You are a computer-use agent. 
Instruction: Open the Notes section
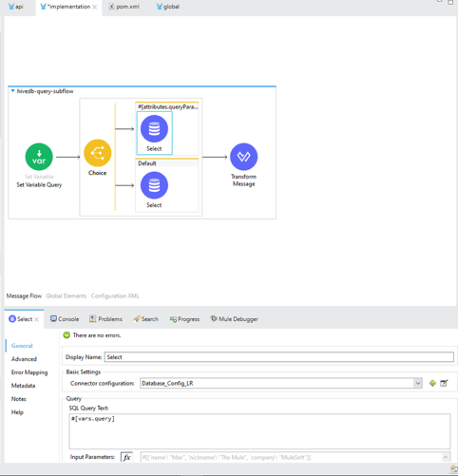click(19, 399)
